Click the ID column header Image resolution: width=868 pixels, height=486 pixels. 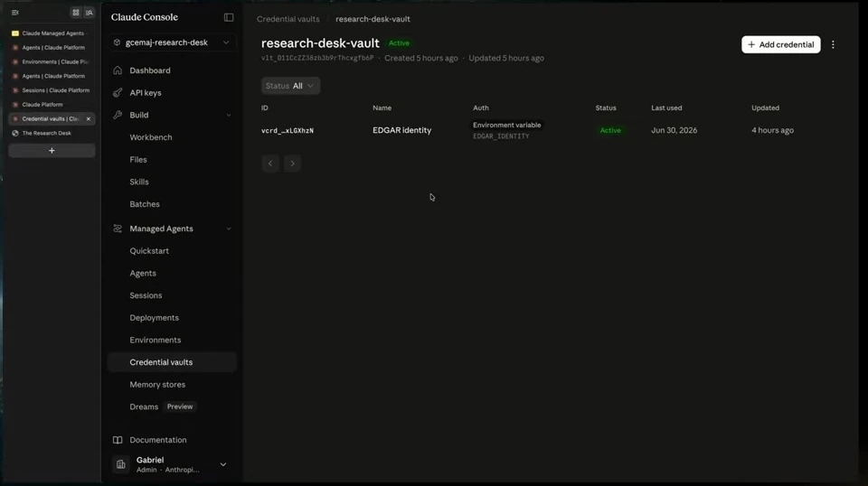tap(265, 107)
